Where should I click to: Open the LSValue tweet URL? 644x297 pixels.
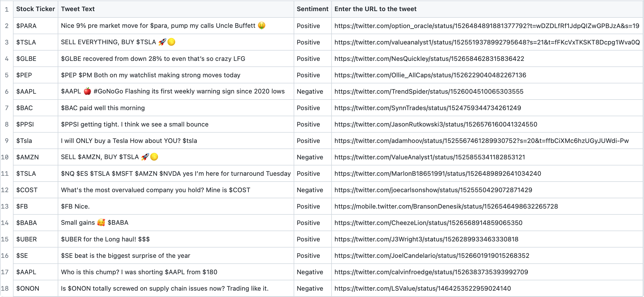(423, 288)
